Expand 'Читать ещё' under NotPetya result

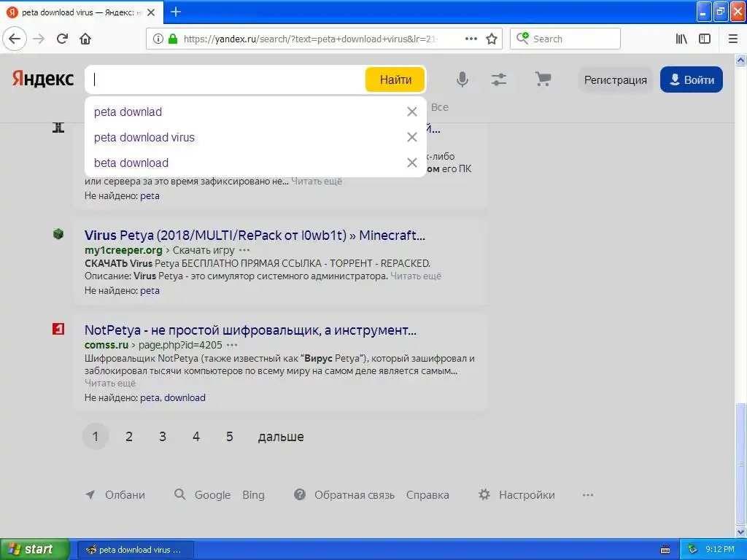pyautogui.click(x=110, y=383)
